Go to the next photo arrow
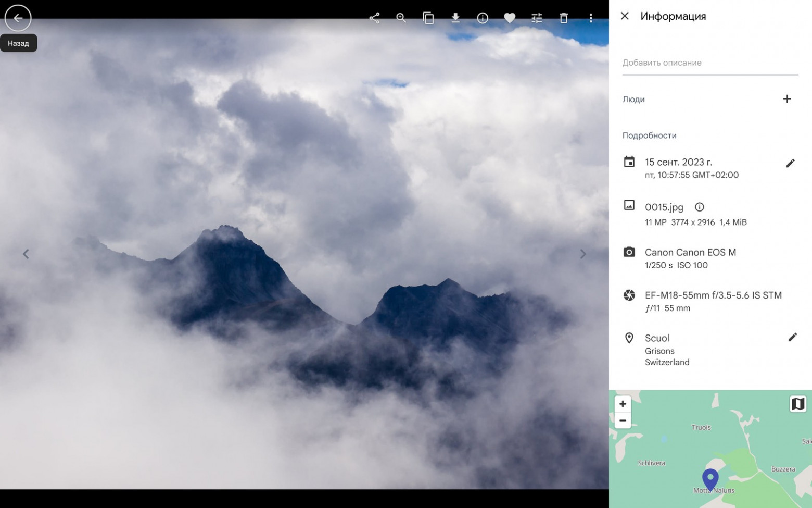812x508 pixels. 583,254
